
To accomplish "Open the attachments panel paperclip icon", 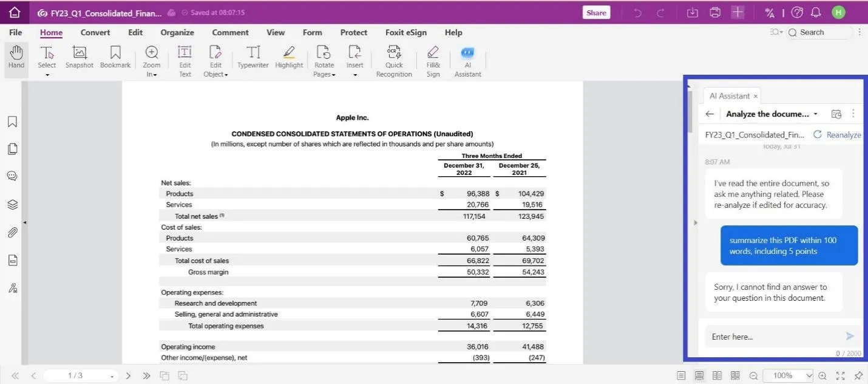I will coord(12,232).
